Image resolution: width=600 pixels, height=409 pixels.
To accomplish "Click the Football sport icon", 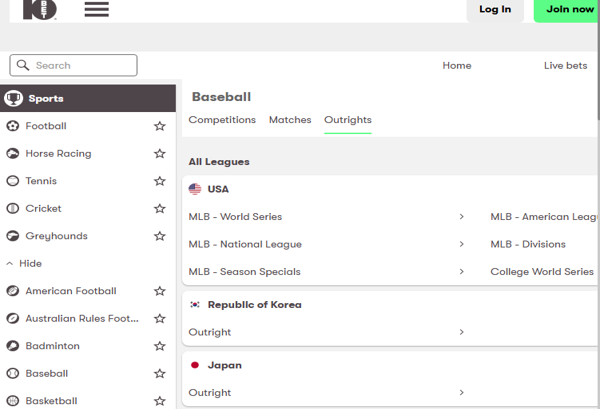I will 13,126.
